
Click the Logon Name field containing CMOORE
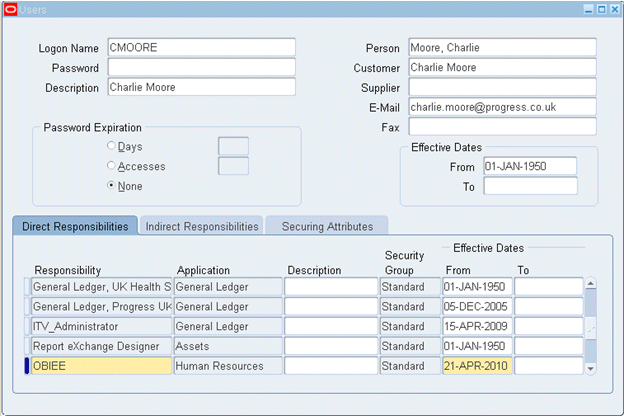[x=202, y=47]
